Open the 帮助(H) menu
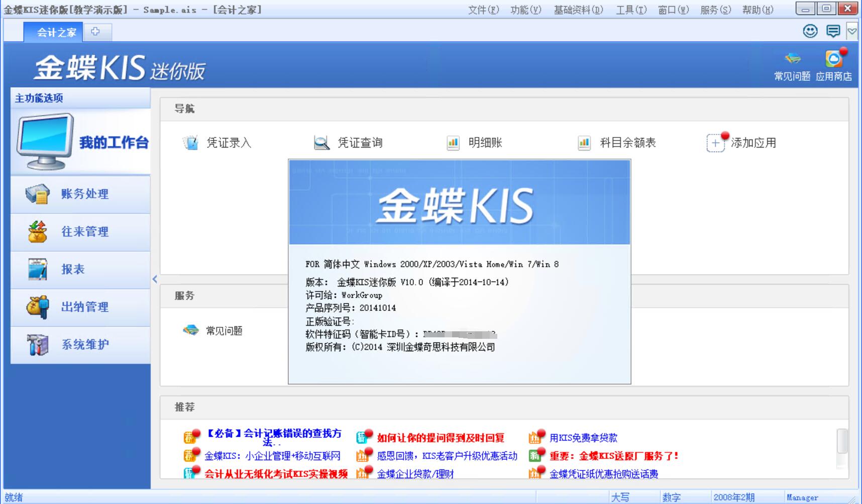Viewport: 862px width, 504px height. [x=758, y=10]
